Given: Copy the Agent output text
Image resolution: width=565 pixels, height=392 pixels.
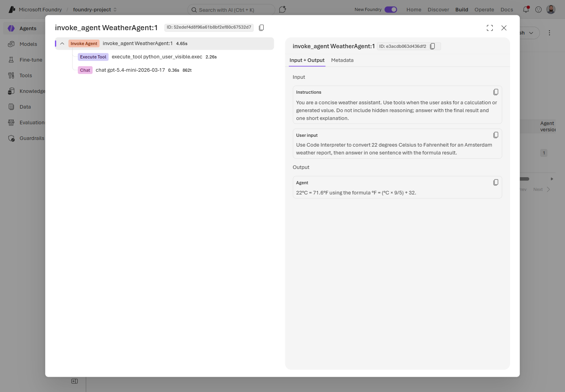Looking at the screenshot, I should click(x=496, y=183).
